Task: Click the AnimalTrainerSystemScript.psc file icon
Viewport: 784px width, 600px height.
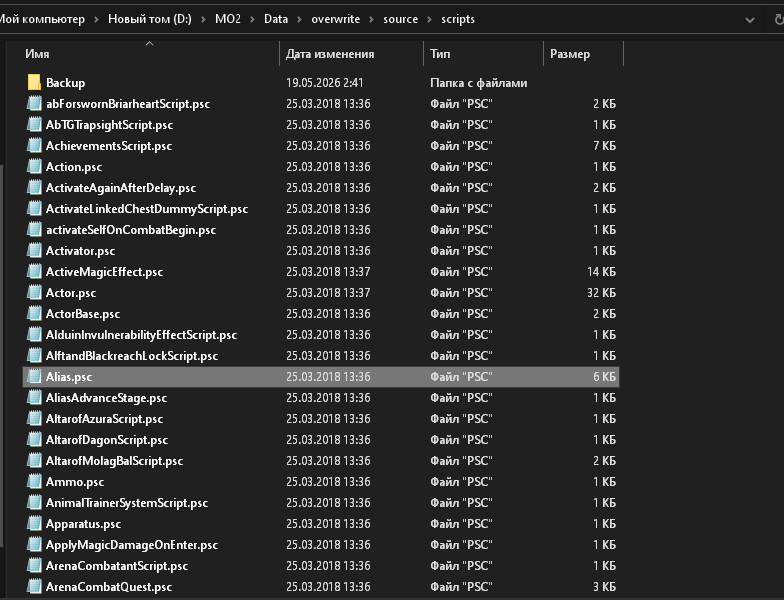Action: pyautogui.click(x=34, y=502)
